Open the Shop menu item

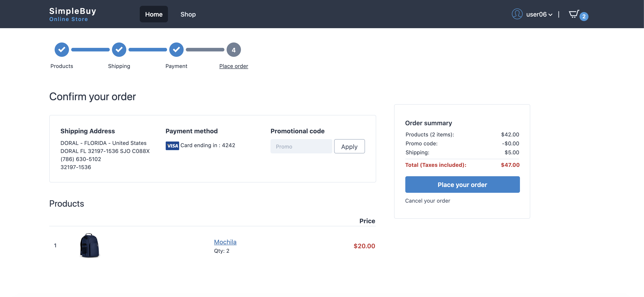point(188,14)
